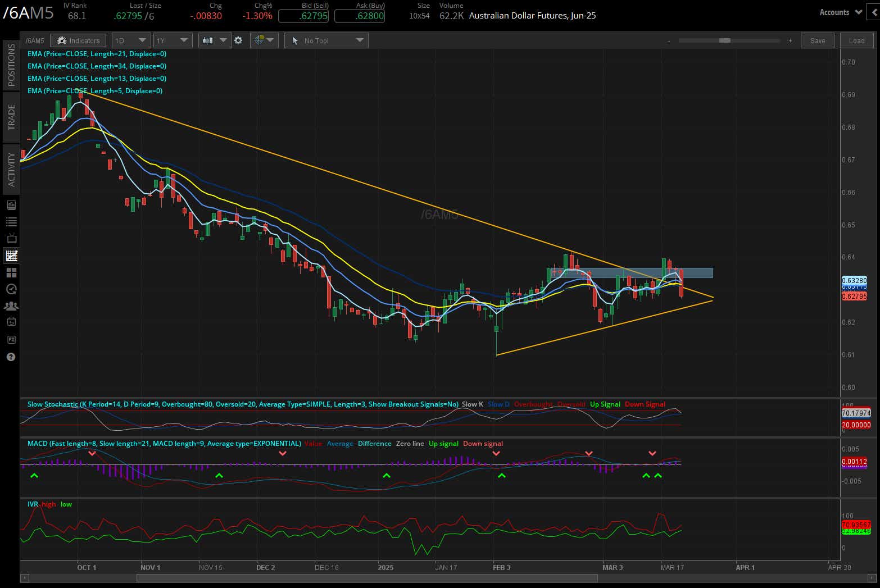Open the help question mark icon
Image resolution: width=880 pixels, height=588 pixels.
pos(11,357)
